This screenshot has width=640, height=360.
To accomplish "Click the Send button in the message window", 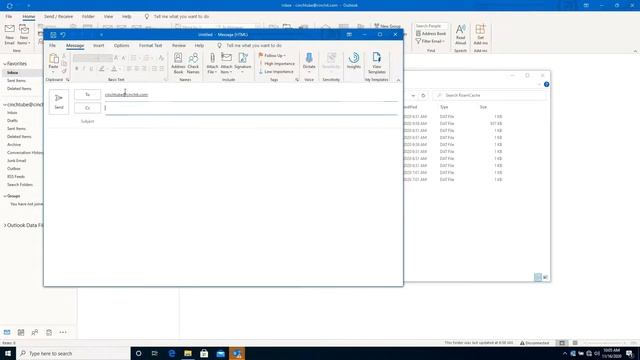I will (59, 101).
